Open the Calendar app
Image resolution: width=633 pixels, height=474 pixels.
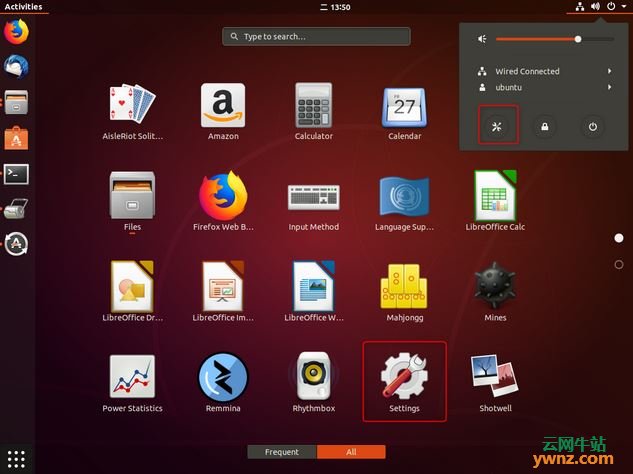[405, 111]
